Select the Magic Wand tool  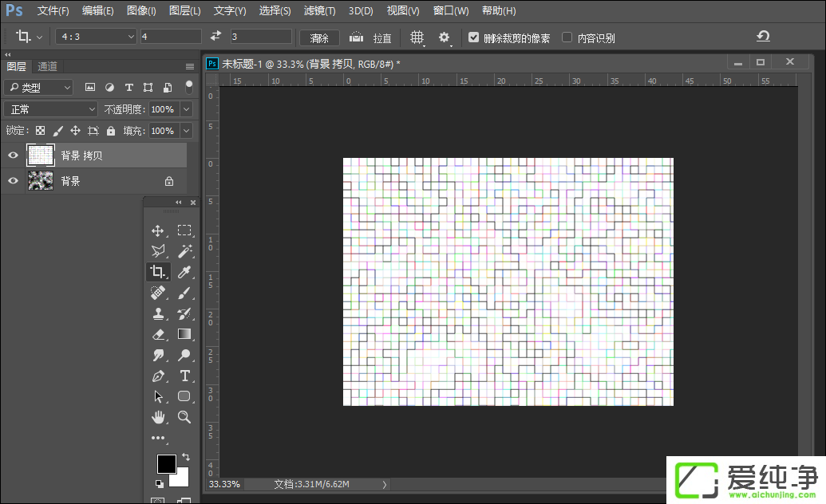(184, 251)
